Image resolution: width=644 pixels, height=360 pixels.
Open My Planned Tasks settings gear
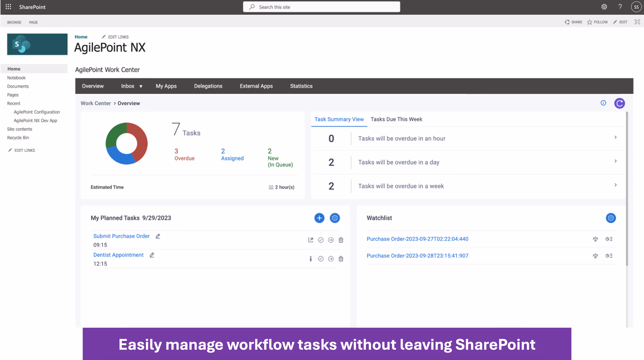pos(335,218)
